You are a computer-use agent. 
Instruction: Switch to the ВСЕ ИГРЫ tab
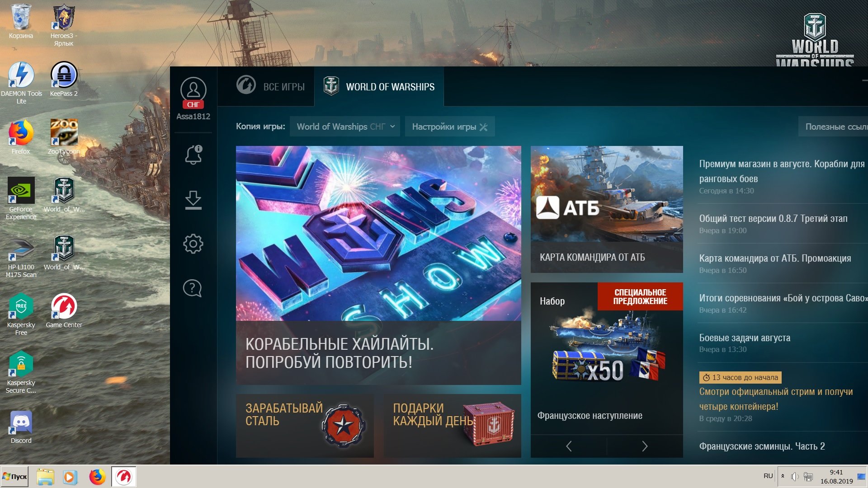[x=270, y=86]
